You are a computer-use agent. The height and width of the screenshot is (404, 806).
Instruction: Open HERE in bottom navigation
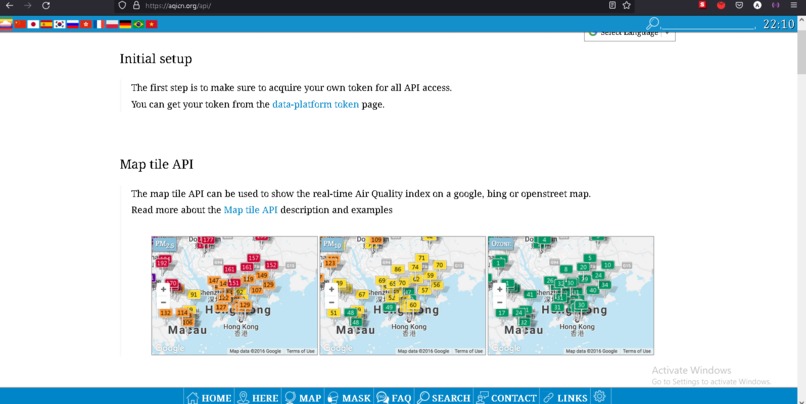point(258,398)
